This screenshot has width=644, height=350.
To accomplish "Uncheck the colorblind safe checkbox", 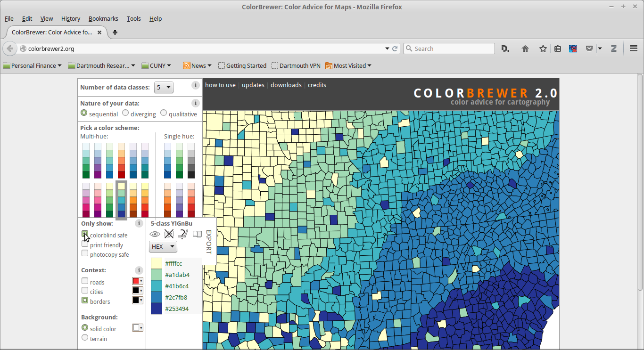I will coord(85,234).
